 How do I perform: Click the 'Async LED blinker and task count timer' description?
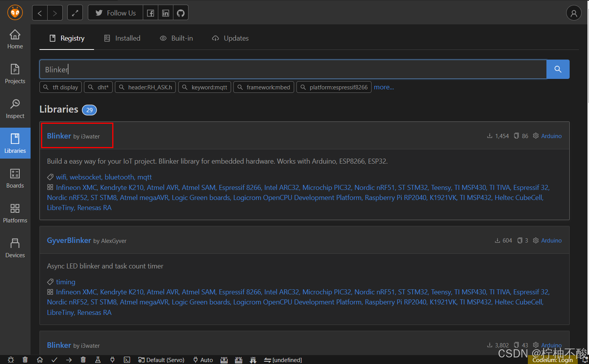point(105,266)
